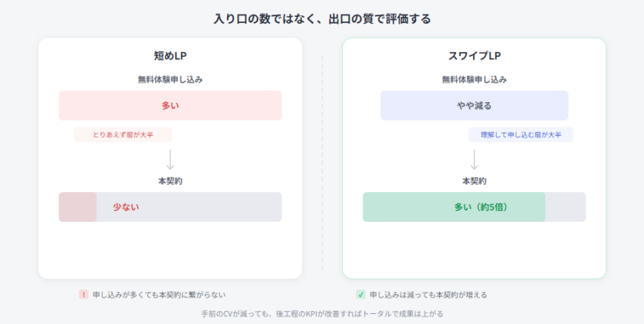Click 本契約 label in スワイプLP card
Viewport: 644px width, 324px height.
[474, 181]
